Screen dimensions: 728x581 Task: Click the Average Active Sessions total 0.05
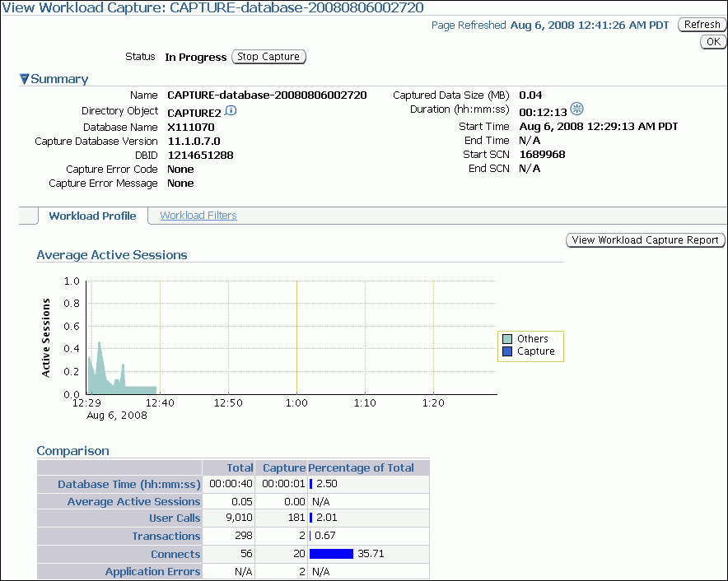click(x=242, y=502)
